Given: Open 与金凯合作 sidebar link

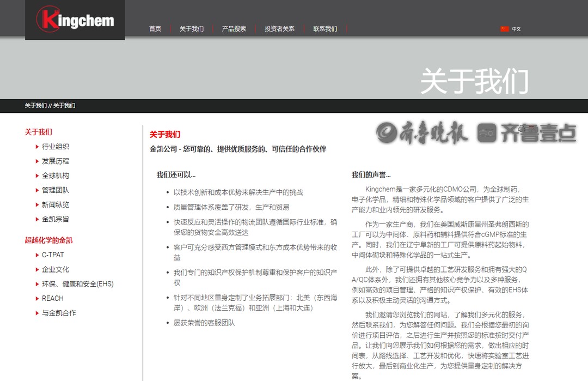Looking at the screenshot, I should [59, 313].
